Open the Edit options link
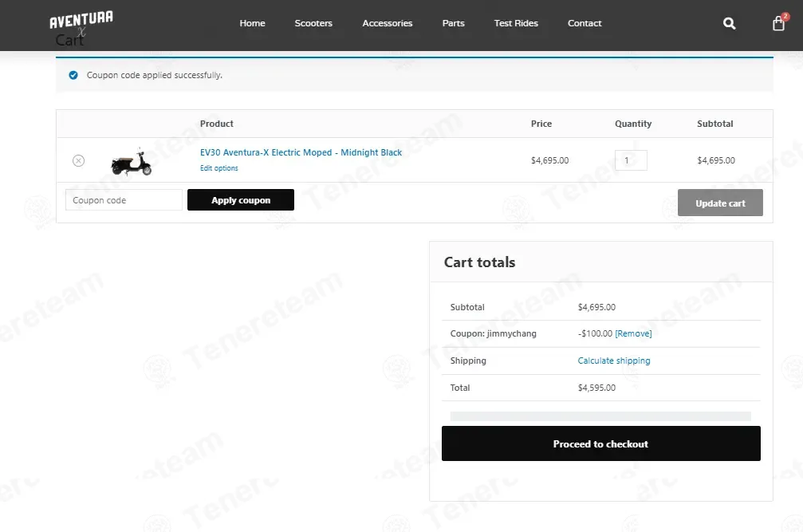The height and width of the screenshot is (532, 803). pos(218,168)
